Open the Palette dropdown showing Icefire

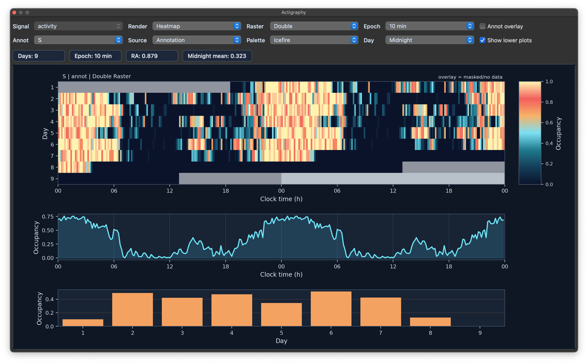point(314,40)
